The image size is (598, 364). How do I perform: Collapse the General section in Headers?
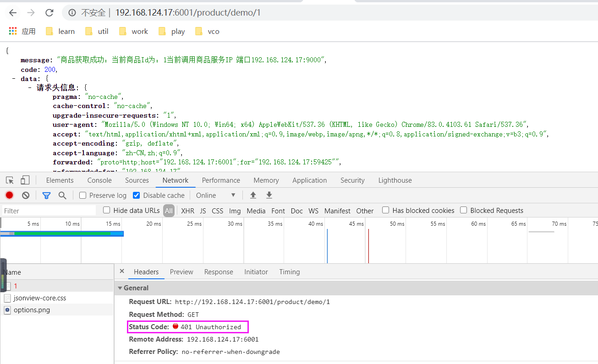(x=120, y=288)
